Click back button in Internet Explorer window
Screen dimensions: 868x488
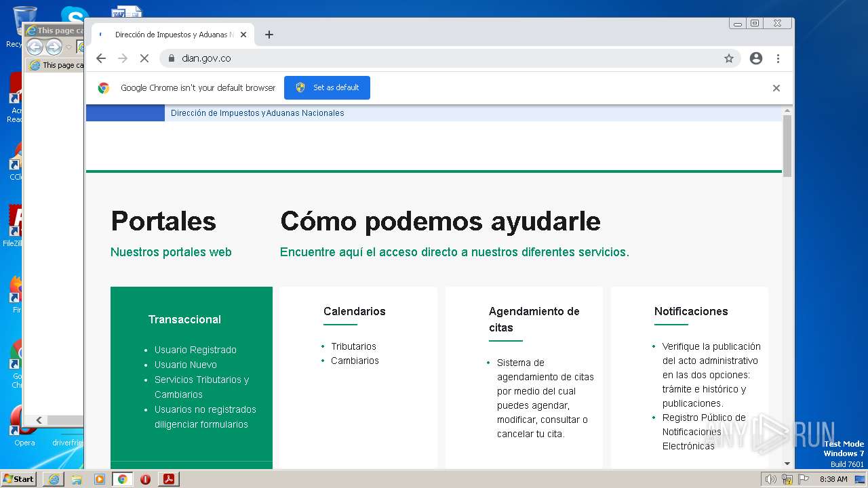tap(35, 47)
